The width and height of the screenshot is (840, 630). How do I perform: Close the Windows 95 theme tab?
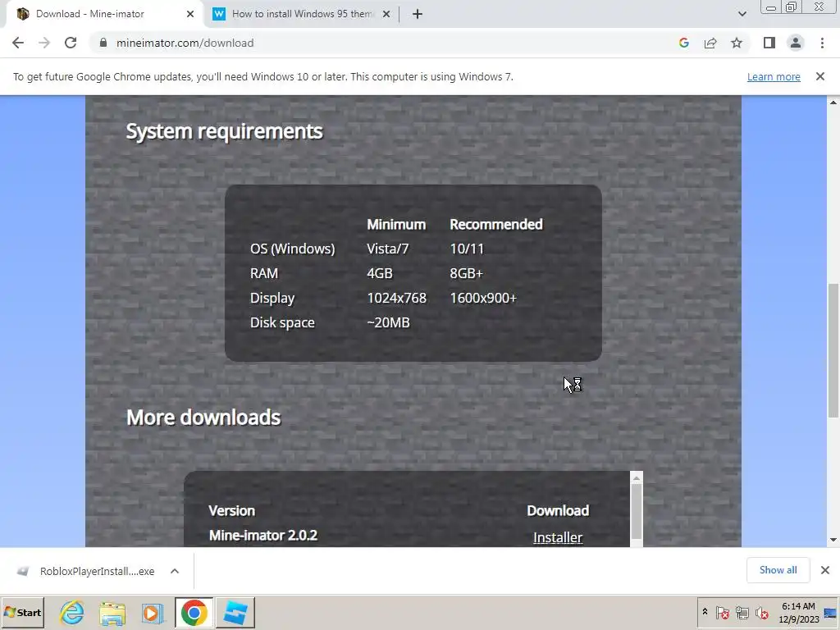386,14
